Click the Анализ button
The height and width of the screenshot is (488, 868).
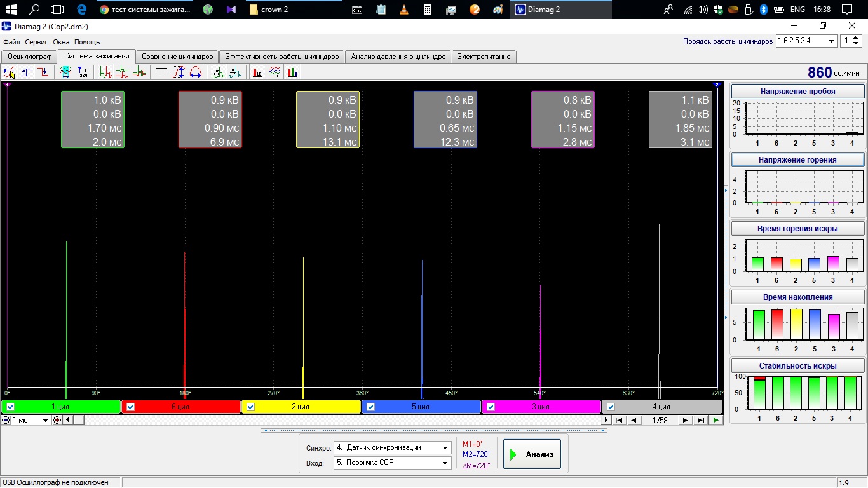[x=532, y=454]
